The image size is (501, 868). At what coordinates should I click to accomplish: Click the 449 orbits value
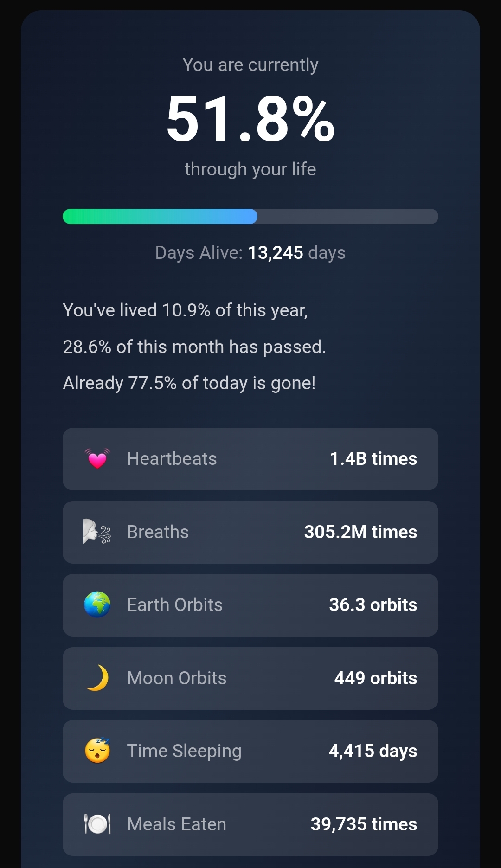pos(376,678)
